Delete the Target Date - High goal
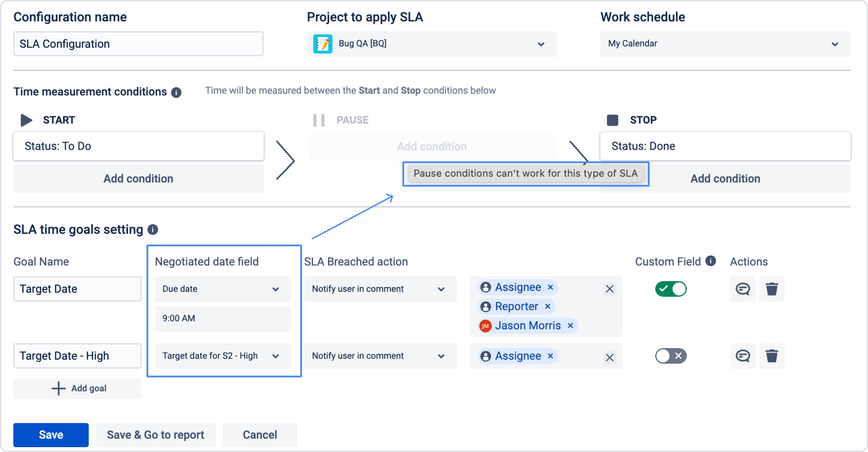 click(771, 356)
